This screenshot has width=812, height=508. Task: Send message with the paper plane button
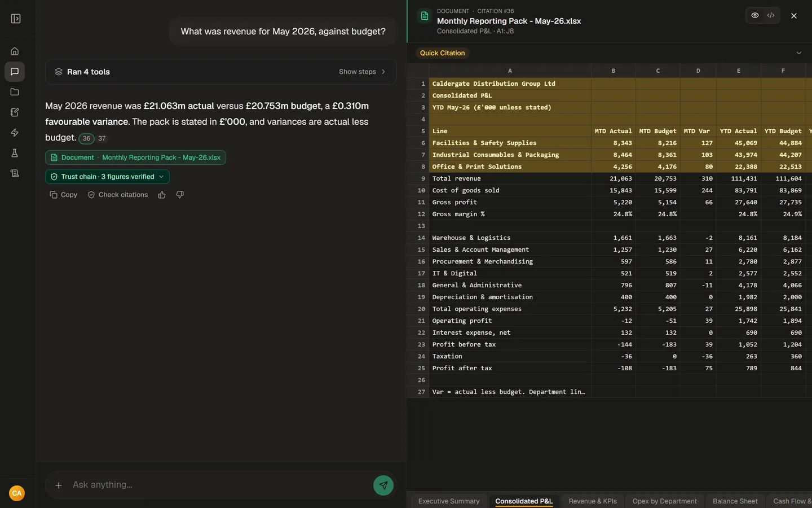coord(383,485)
